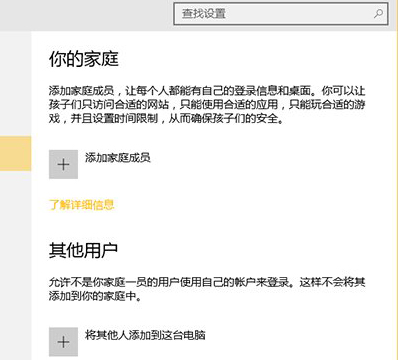Click the magnifier search icon
398x360 pixels.
click(378, 14)
